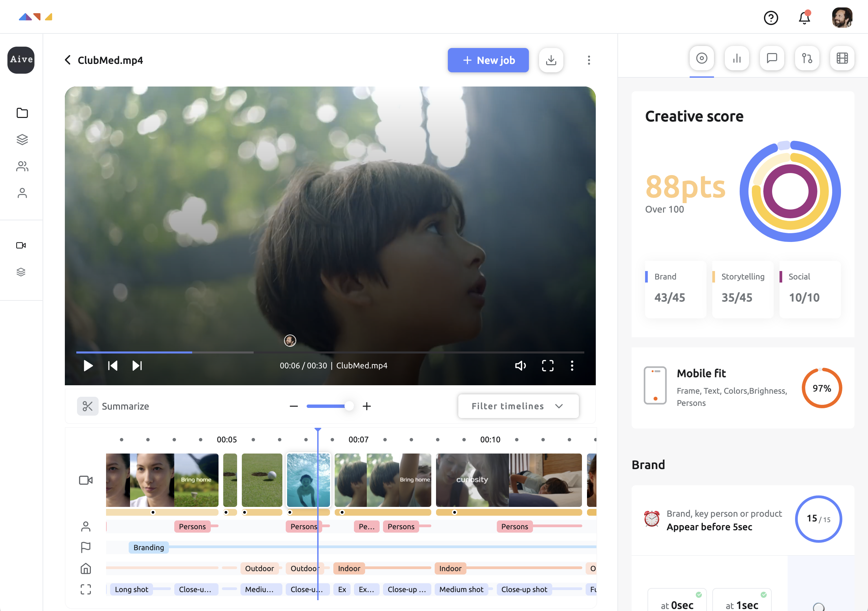This screenshot has height=611, width=868.
Task: Open the Storytelling 35/45 score card
Action: (x=742, y=289)
